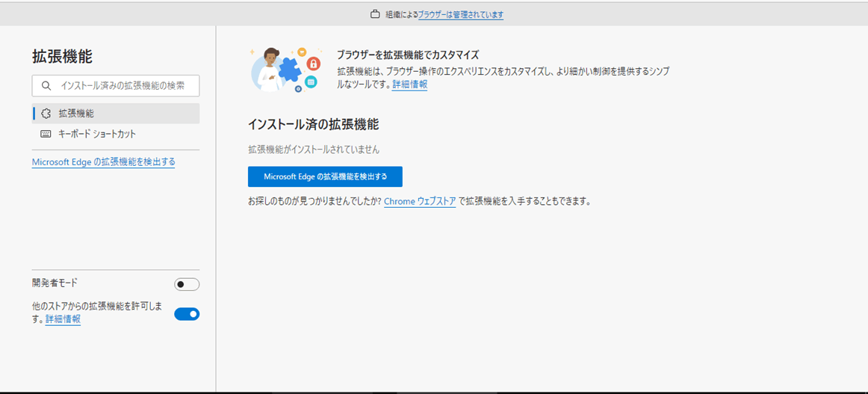
Task: Open ブラウザーは管理されています link
Action: point(461,15)
